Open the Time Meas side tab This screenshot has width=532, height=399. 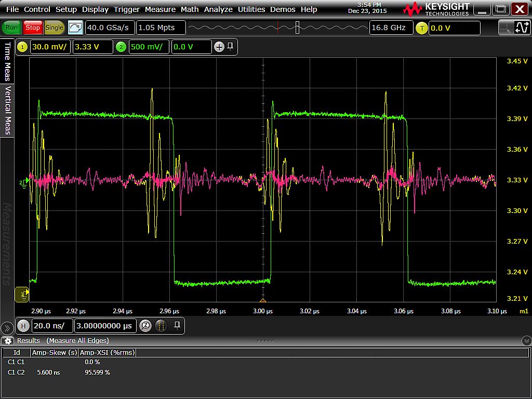click(7, 61)
